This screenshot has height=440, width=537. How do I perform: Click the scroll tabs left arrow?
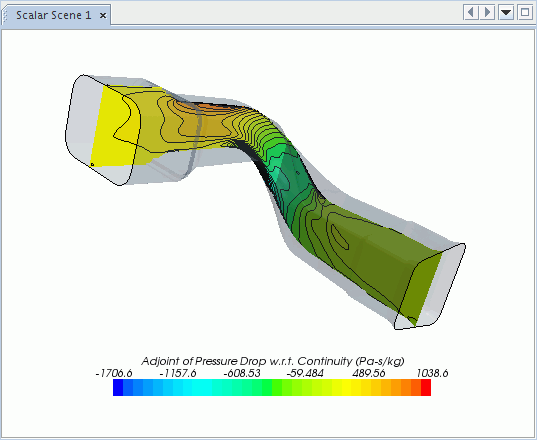click(471, 13)
